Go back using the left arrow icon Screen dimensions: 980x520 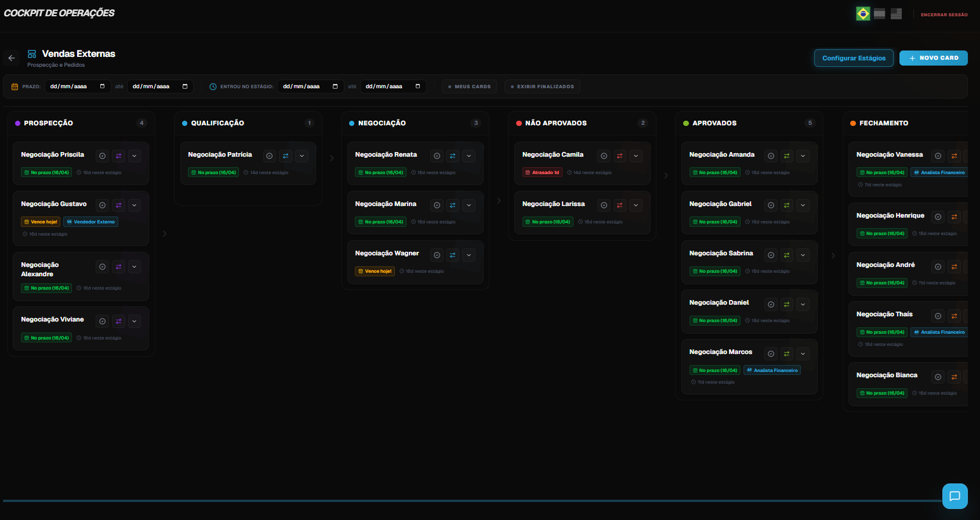click(x=12, y=58)
